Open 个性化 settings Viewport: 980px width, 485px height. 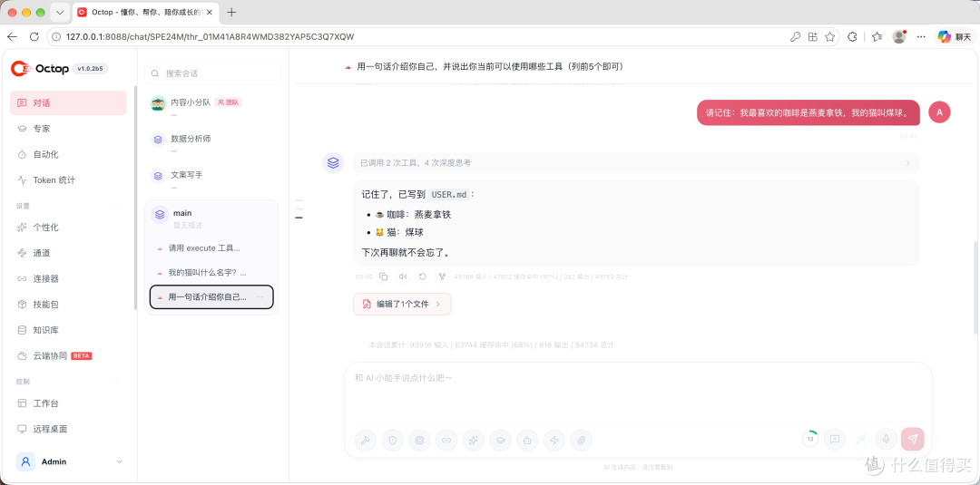click(x=68, y=228)
